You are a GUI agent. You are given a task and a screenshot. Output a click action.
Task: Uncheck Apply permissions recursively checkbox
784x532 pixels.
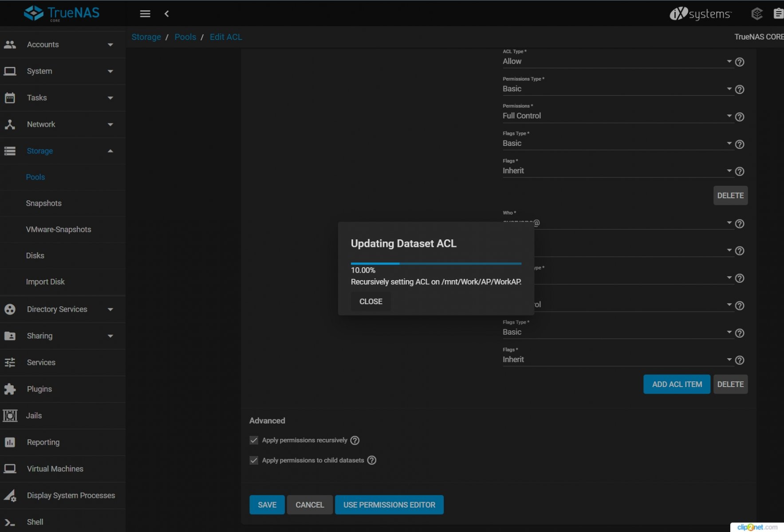coord(254,440)
